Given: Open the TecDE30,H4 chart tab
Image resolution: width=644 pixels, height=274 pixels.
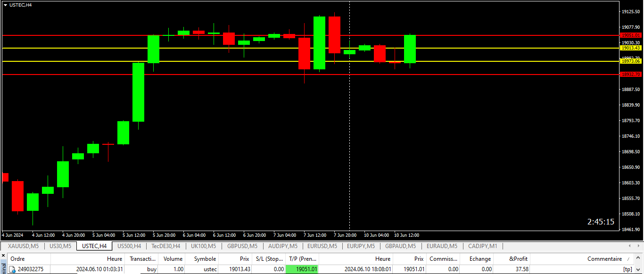Looking at the screenshot, I should tap(165, 246).
